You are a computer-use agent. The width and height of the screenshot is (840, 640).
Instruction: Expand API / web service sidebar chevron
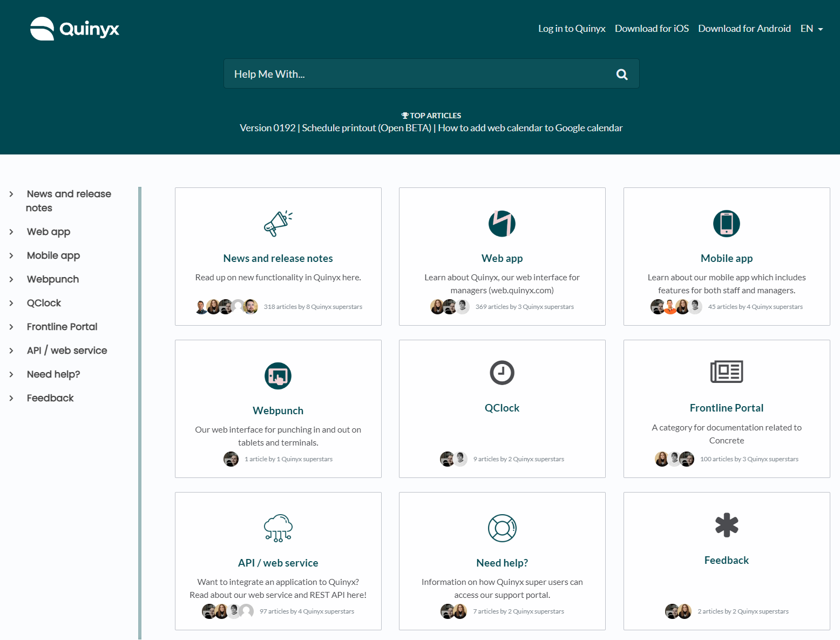(x=11, y=351)
